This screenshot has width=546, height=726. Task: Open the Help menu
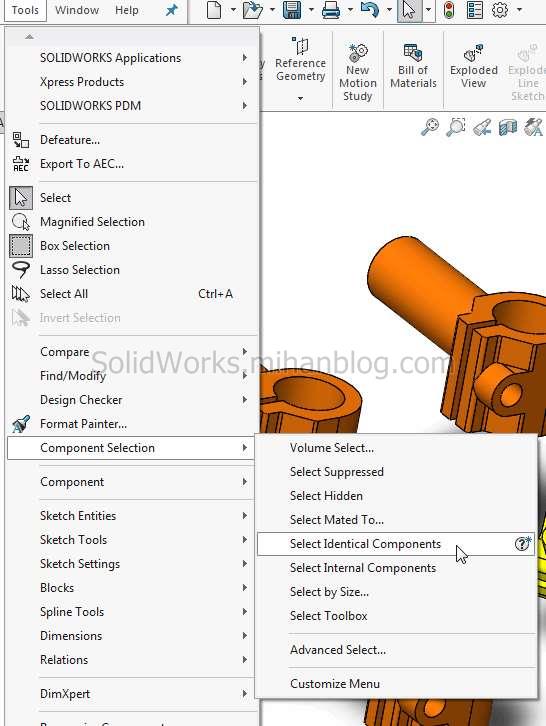coord(126,10)
